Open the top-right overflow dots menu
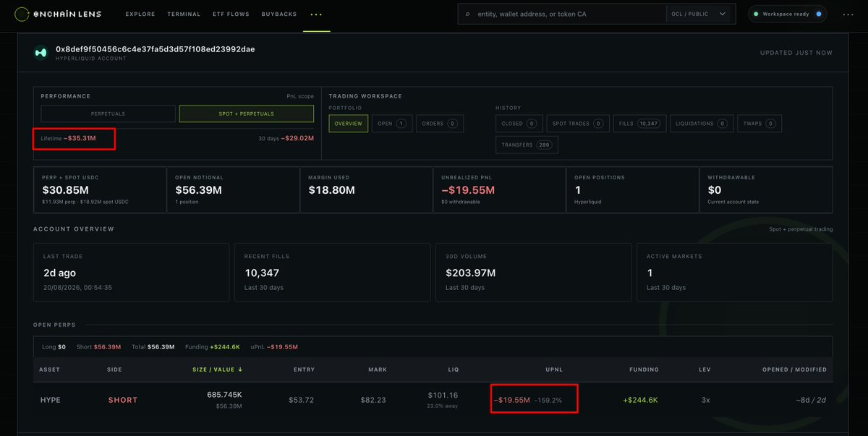868x436 pixels. point(848,14)
